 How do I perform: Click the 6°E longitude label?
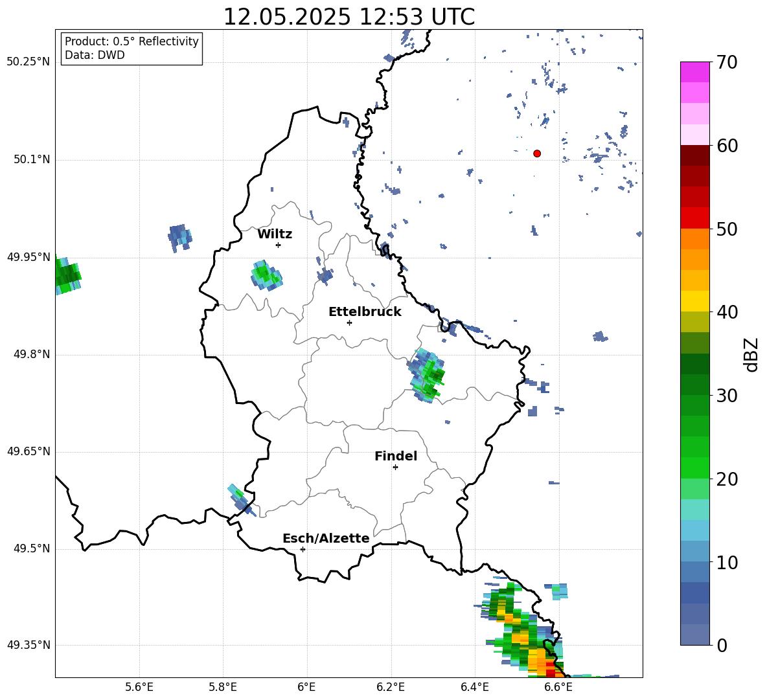[x=306, y=687]
